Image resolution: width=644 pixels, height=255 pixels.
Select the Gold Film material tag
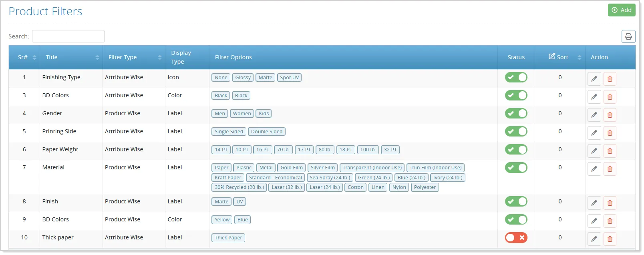coord(292,168)
